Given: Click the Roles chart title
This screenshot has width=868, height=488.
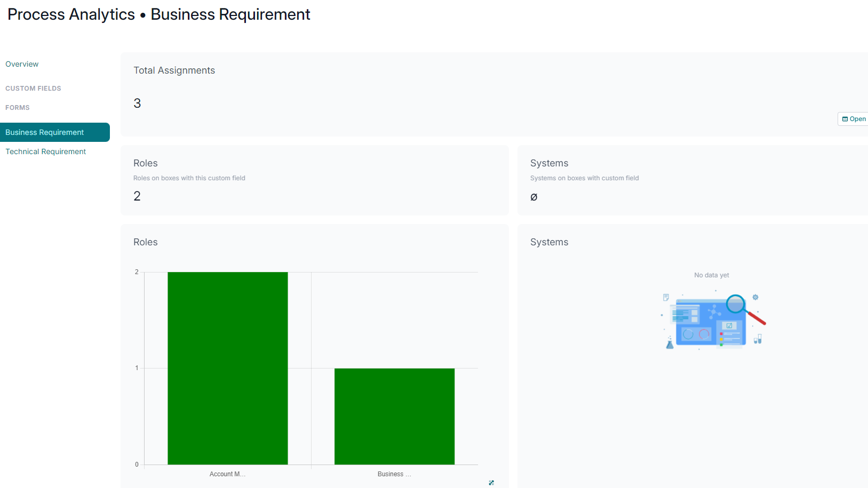Looking at the screenshot, I should [x=146, y=242].
